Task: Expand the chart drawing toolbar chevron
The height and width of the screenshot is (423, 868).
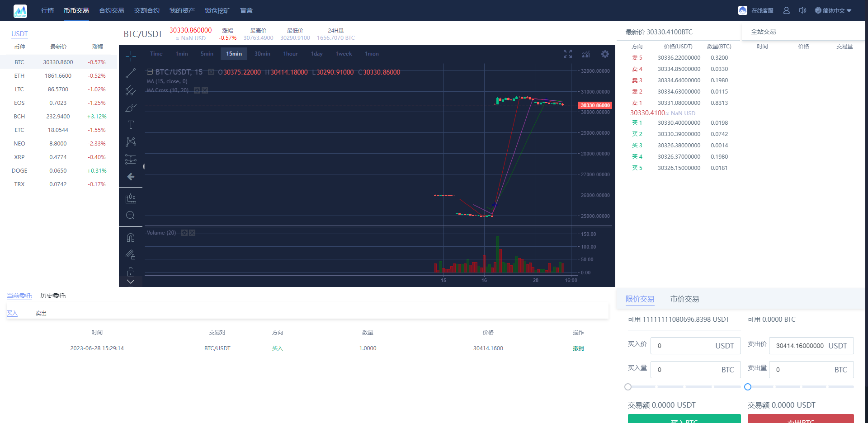Action: pos(131,282)
